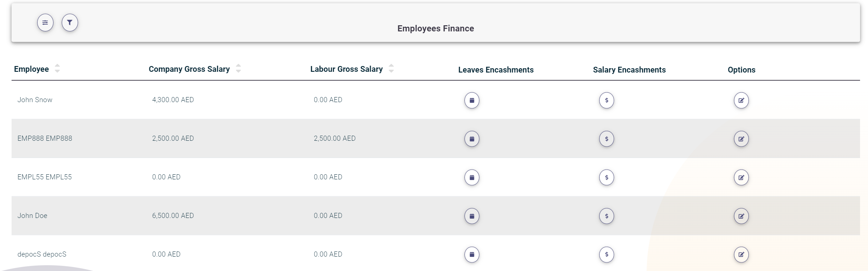Edit John Doe's finance record
The height and width of the screenshot is (271, 868).
pyautogui.click(x=741, y=216)
